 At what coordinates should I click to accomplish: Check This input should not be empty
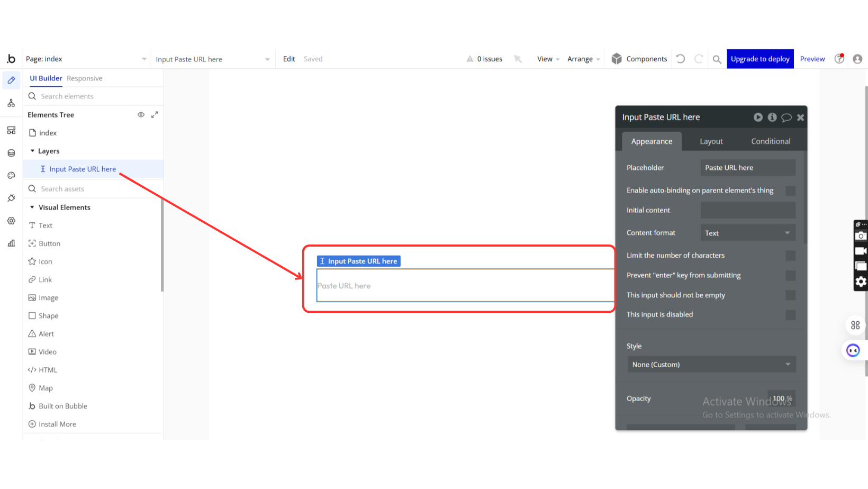[x=791, y=295]
